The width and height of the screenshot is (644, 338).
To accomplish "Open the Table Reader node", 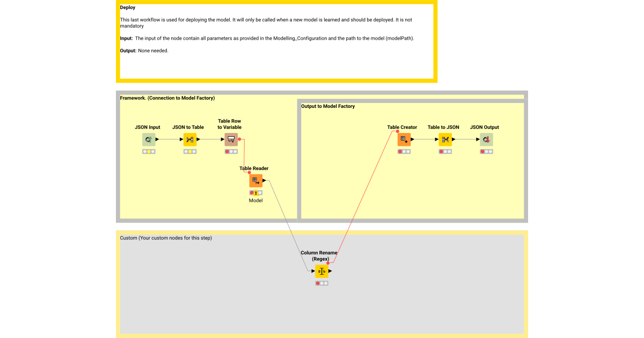I will (255, 180).
